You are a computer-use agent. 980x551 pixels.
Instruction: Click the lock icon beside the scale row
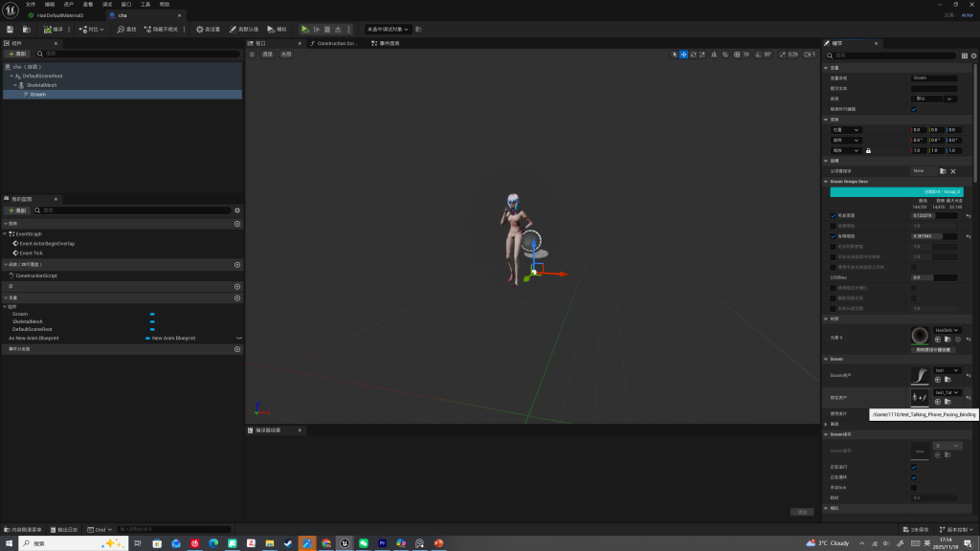coord(868,150)
